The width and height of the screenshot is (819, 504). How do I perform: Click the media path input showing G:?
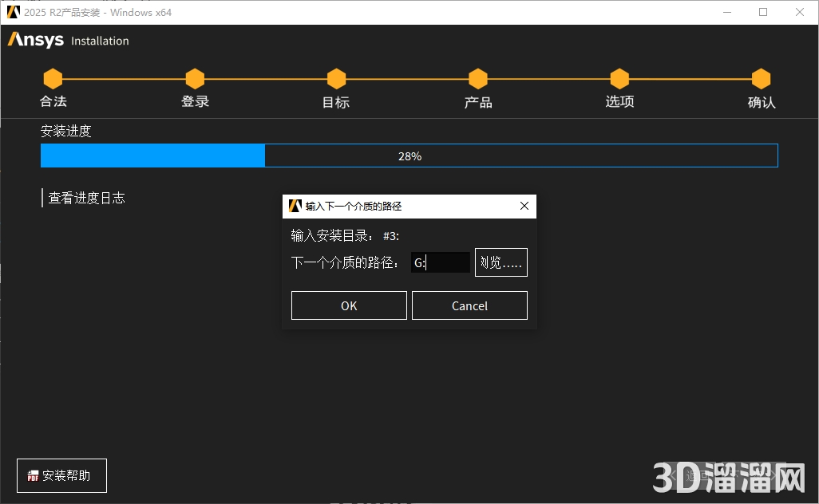click(x=441, y=262)
